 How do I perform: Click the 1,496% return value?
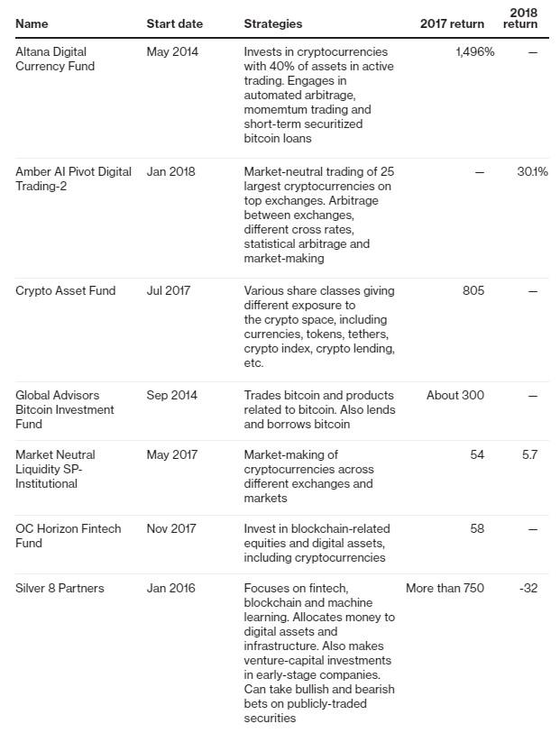coord(475,52)
